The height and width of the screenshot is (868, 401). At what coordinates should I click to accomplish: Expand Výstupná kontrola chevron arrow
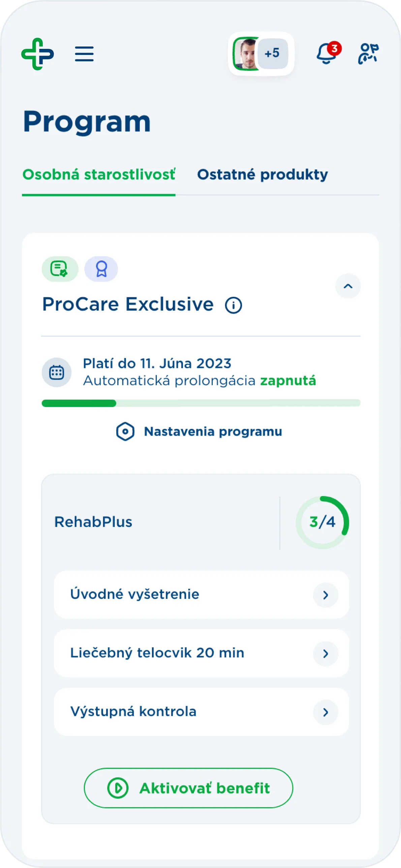[x=326, y=712]
